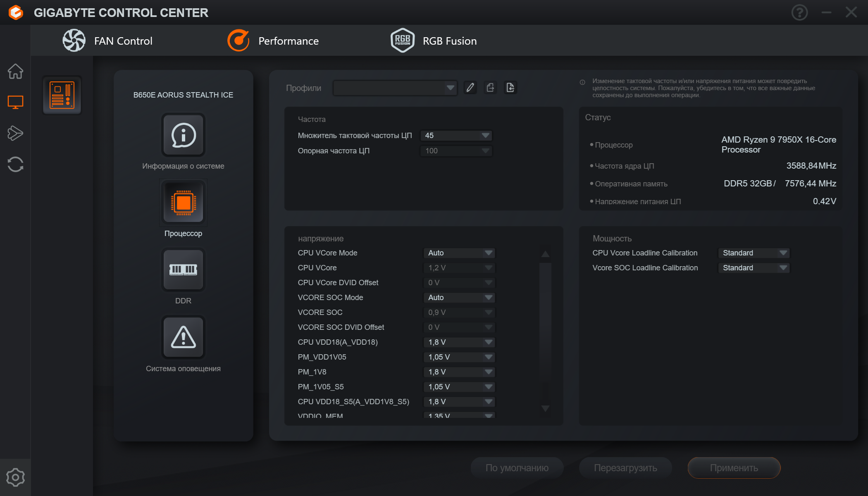Open PM_VDD1V05 voltage dropdown
Screen dimensions: 868x496
tap(459, 357)
